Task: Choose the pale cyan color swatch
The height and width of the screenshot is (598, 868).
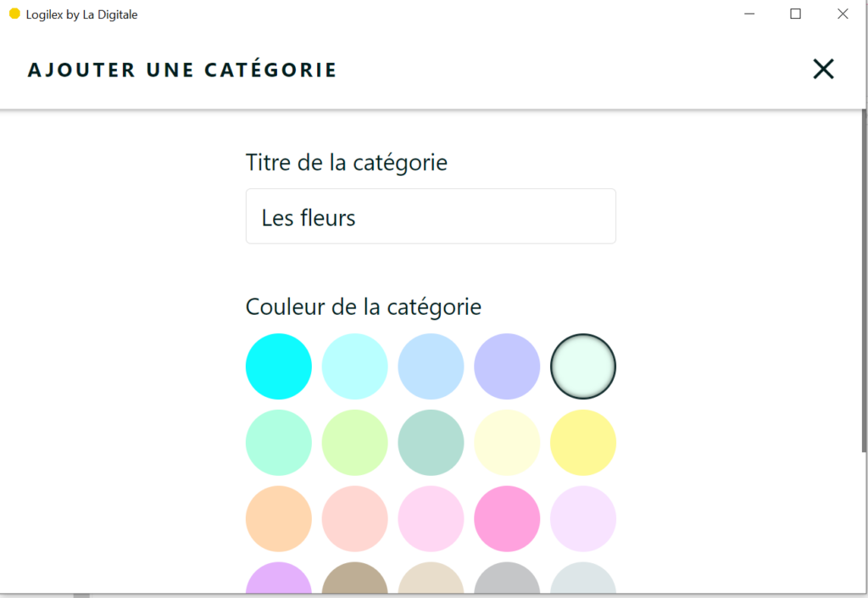Action: click(x=355, y=366)
